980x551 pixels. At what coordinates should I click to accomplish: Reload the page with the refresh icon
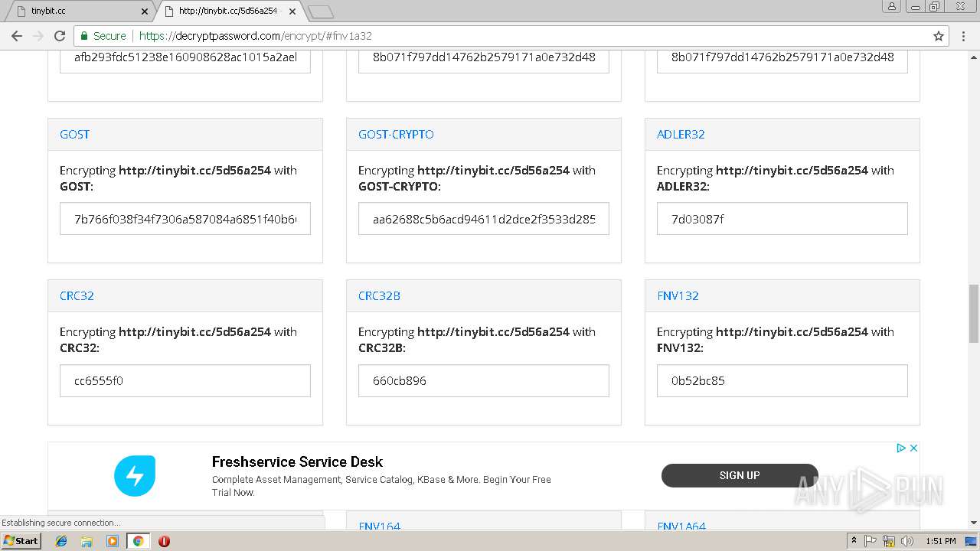click(60, 36)
